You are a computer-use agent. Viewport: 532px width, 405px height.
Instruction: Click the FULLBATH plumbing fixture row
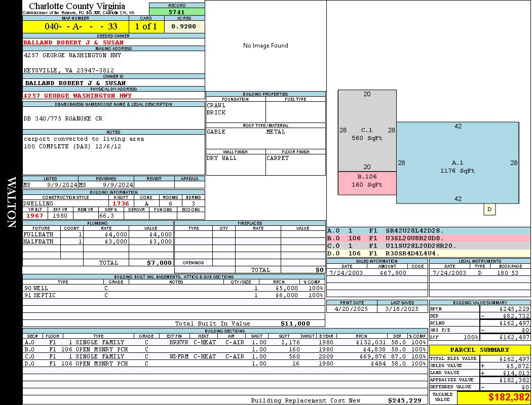coord(98,234)
